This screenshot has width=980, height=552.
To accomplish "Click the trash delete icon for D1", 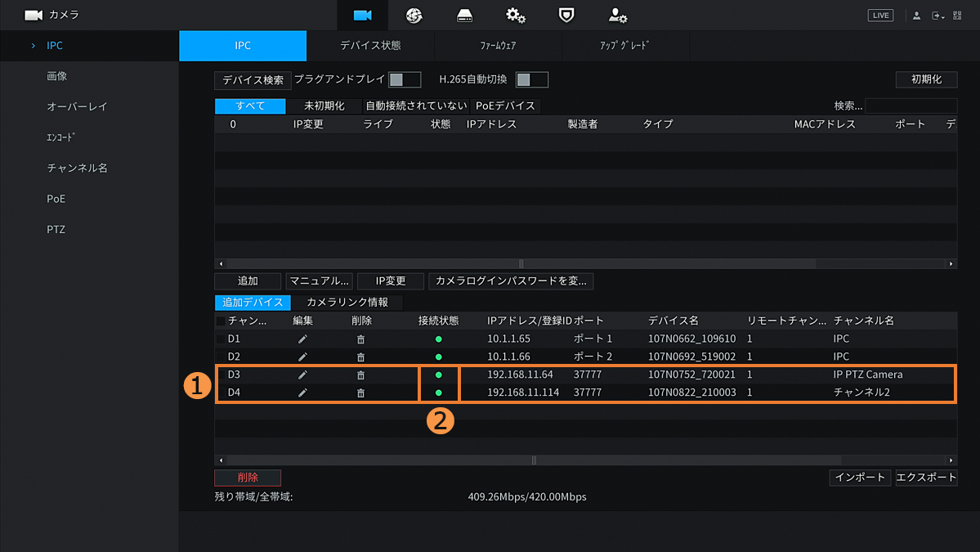I will pyautogui.click(x=360, y=339).
